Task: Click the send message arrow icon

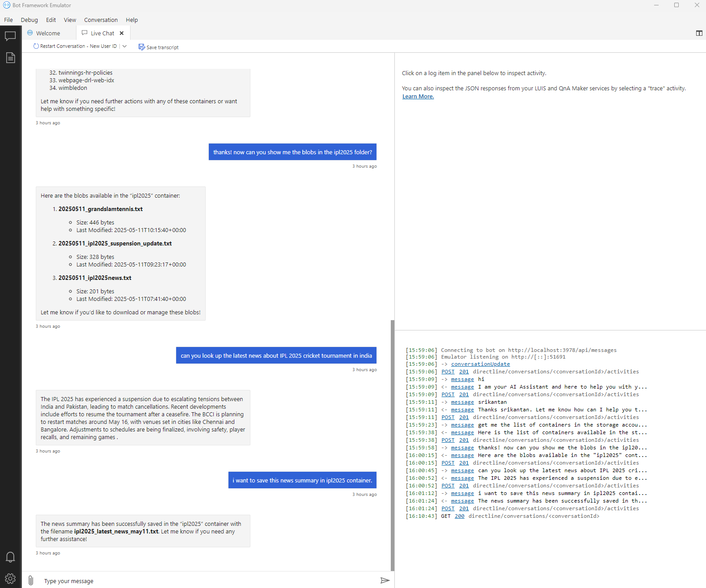Action: [385, 580]
